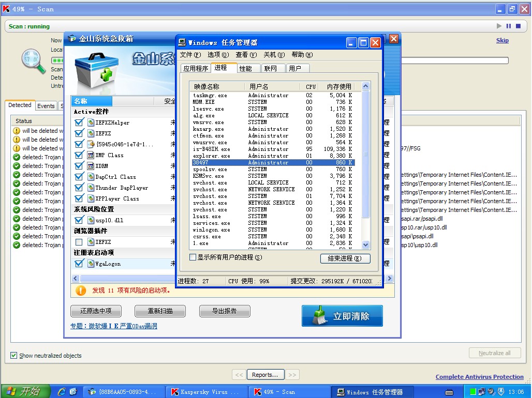Toggle the Thunder DapPlayer checkbox
The image size is (532, 398).
79,188
